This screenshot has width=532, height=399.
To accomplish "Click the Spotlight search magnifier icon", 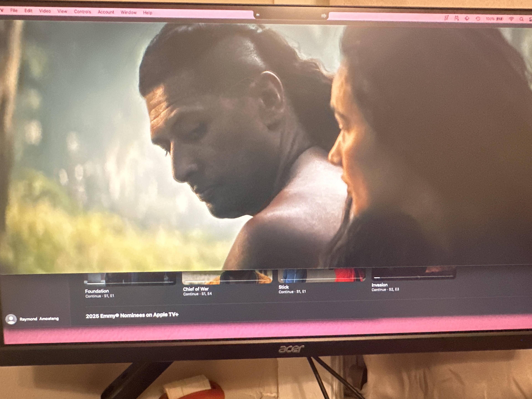I will click(x=521, y=19).
